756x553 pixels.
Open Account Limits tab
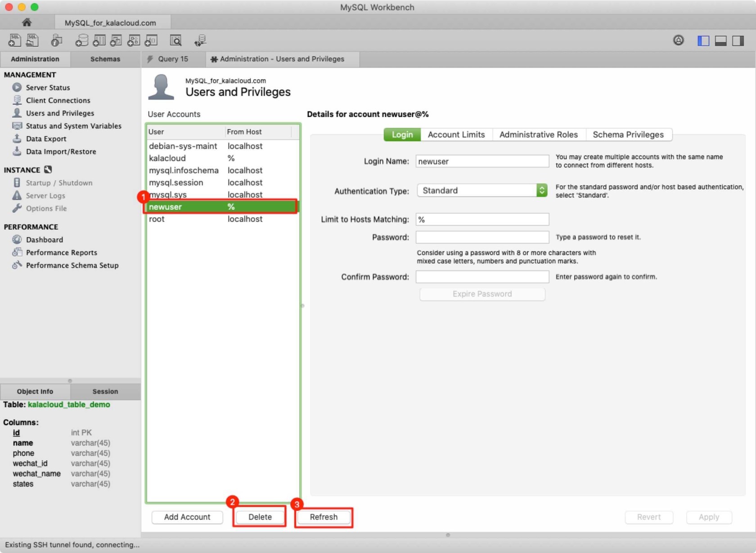[x=456, y=135]
